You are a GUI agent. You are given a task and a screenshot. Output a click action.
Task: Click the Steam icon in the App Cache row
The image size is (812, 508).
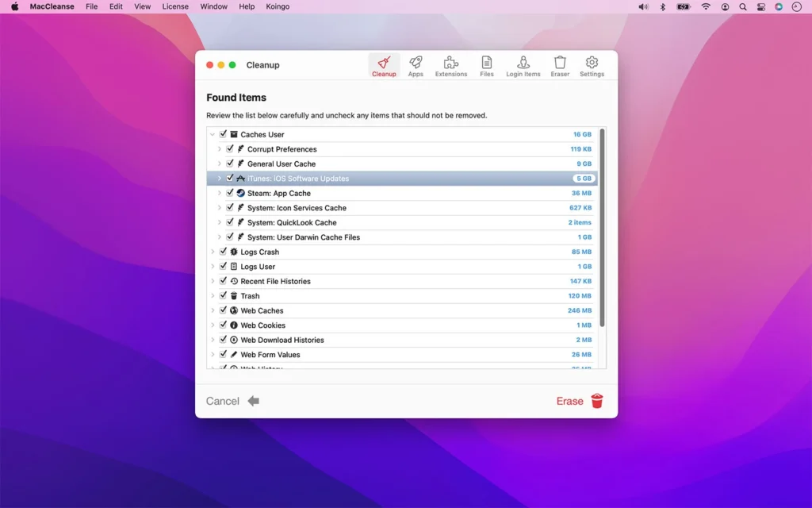tap(240, 193)
